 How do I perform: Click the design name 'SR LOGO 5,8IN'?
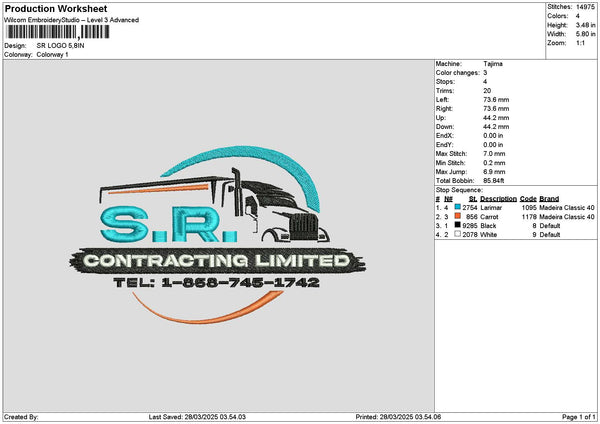point(60,46)
